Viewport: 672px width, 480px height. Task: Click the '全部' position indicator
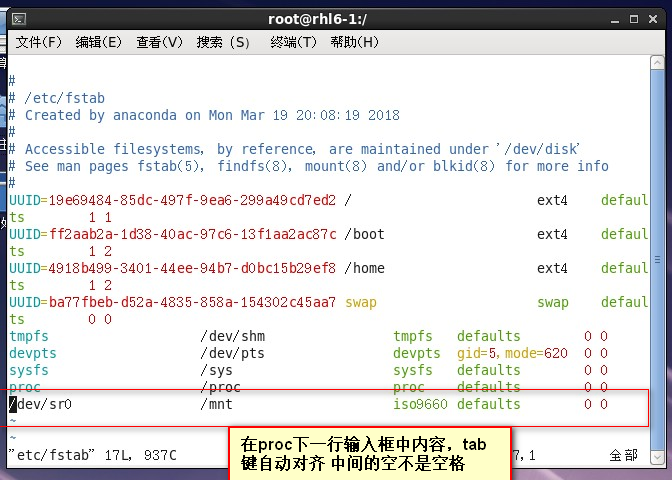[x=624, y=455]
